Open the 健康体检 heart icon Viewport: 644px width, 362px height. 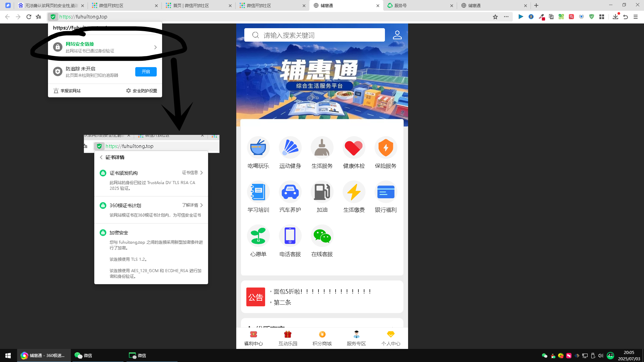(x=354, y=148)
